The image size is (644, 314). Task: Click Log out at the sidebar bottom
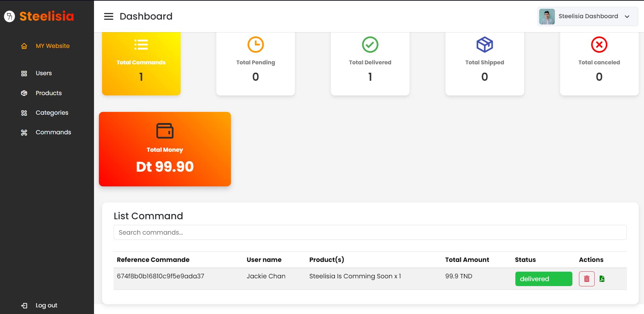click(x=46, y=305)
